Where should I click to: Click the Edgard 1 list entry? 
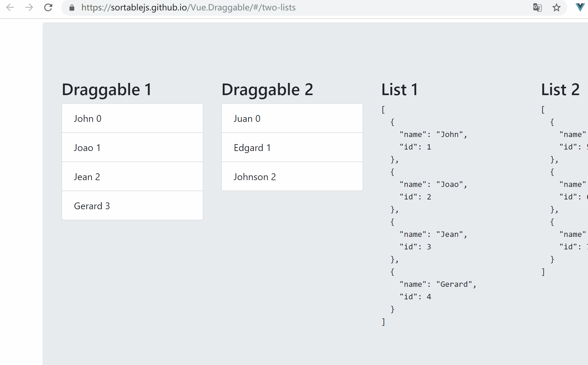292,147
